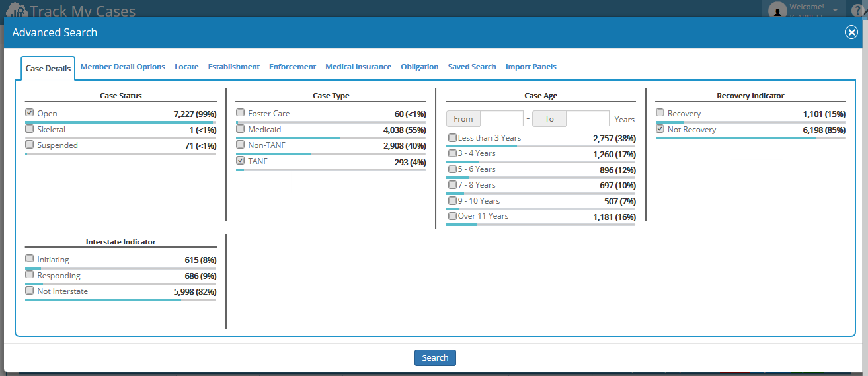Click the 6,198 (85%) Not Recovery count

(824, 130)
